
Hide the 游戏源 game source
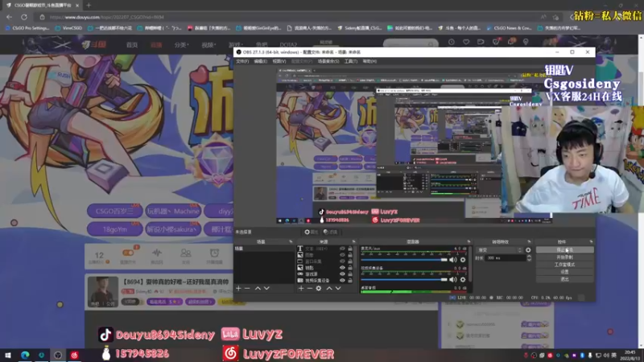[x=342, y=274]
